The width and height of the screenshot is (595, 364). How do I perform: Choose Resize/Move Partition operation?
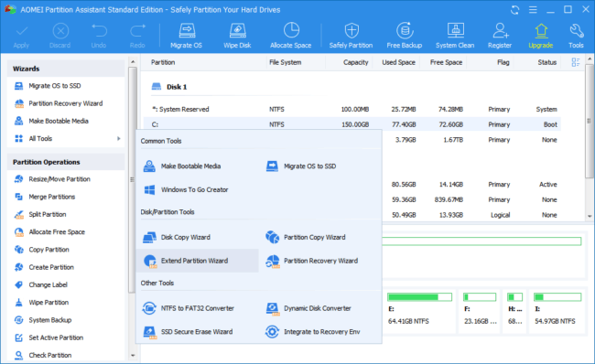pos(52,179)
